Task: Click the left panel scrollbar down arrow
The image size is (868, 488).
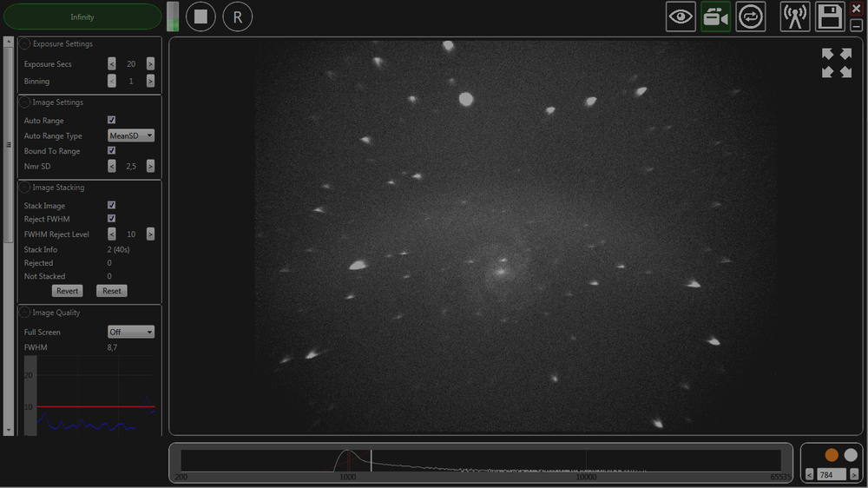Action: coord(9,431)
